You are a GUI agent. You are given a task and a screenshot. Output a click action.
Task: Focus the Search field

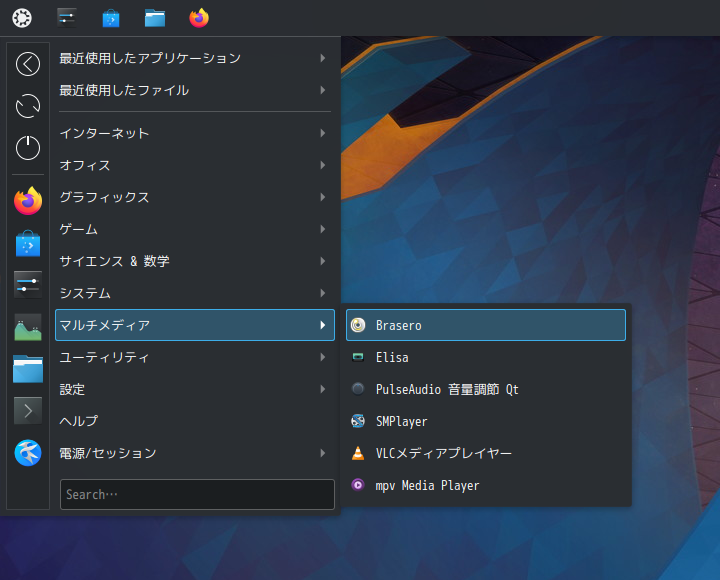tap(197, 495)
